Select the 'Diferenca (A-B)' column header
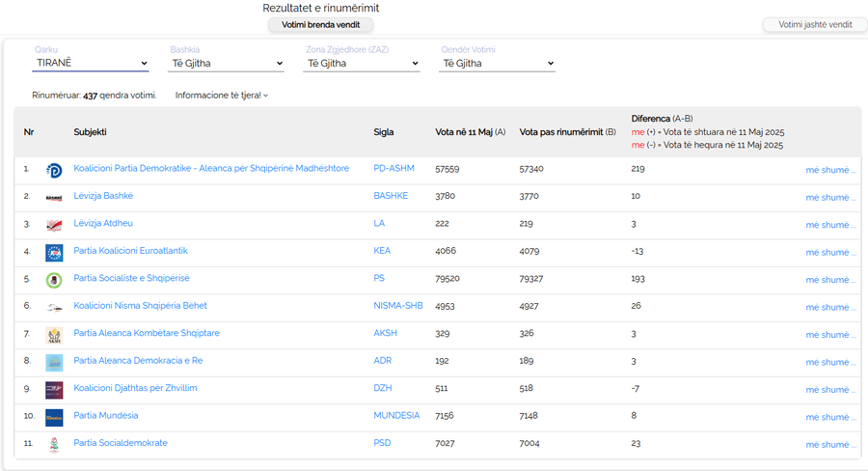This screenshot has width=868, height=471. [x=662, y=119]
